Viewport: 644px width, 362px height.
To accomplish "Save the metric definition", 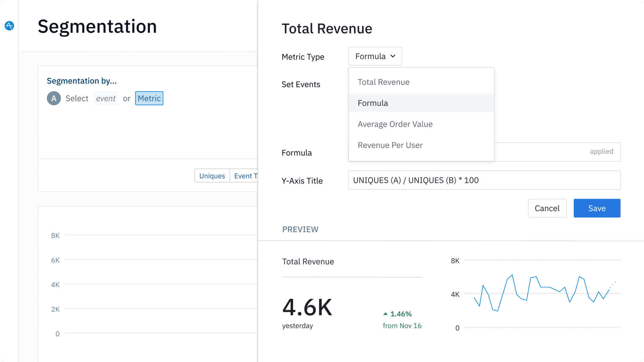I will [x=597, y=208].
